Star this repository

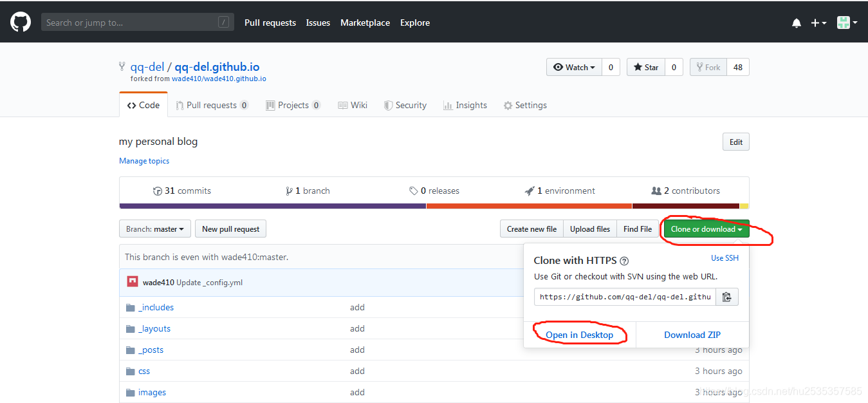click(646, 67)
